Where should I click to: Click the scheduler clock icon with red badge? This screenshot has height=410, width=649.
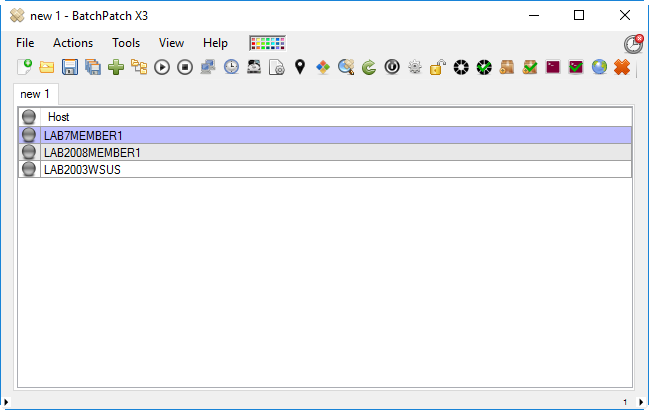click(634, 43)
